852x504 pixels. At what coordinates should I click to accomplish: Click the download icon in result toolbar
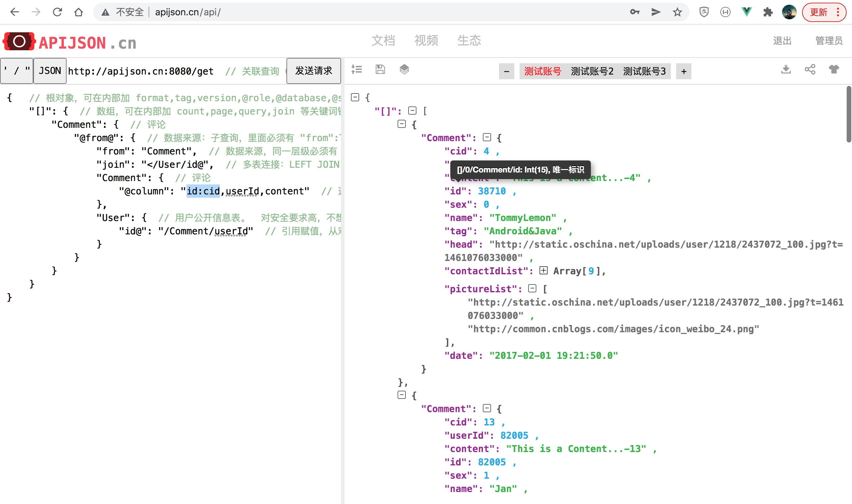point(786,70)
